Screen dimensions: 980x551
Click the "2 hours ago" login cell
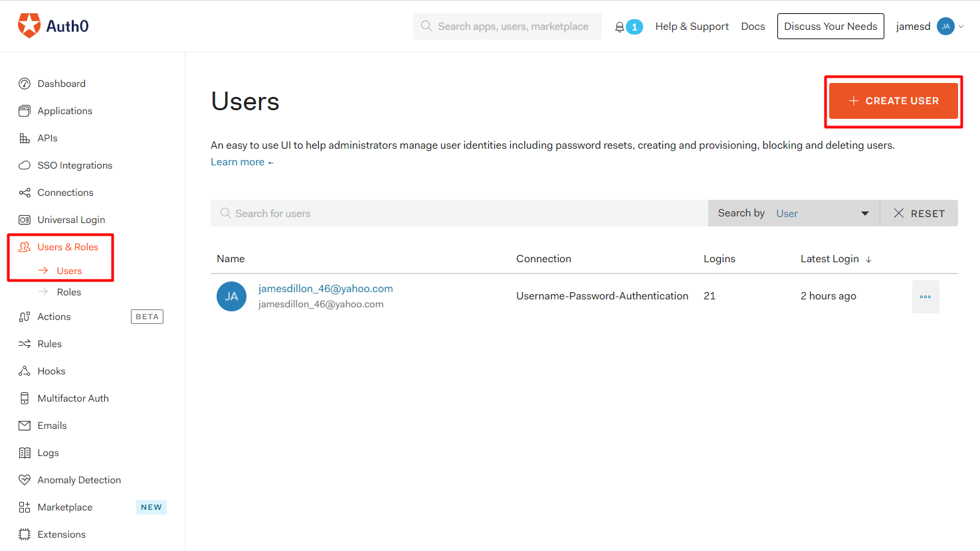pos(829,296)
